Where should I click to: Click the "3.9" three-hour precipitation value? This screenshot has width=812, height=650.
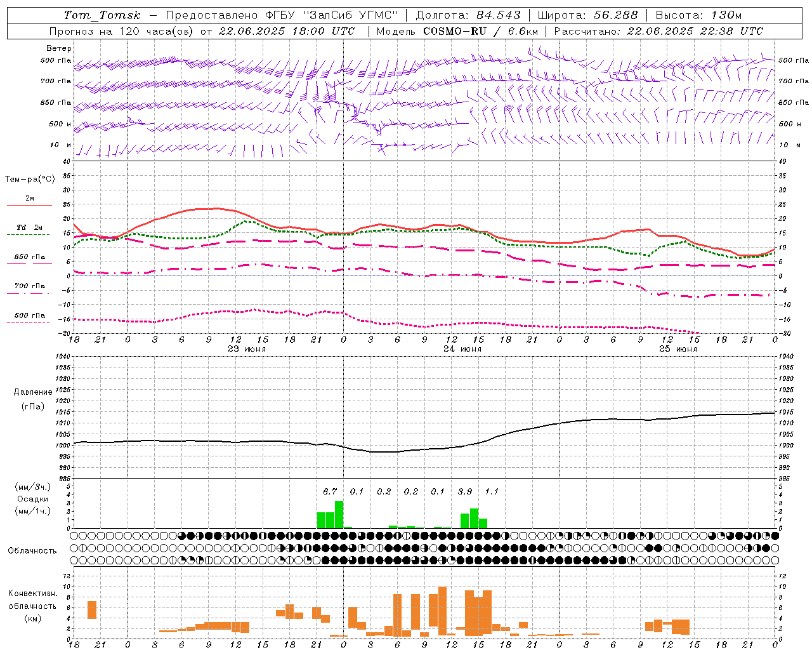pyautogui.click(x=465, y=491)
